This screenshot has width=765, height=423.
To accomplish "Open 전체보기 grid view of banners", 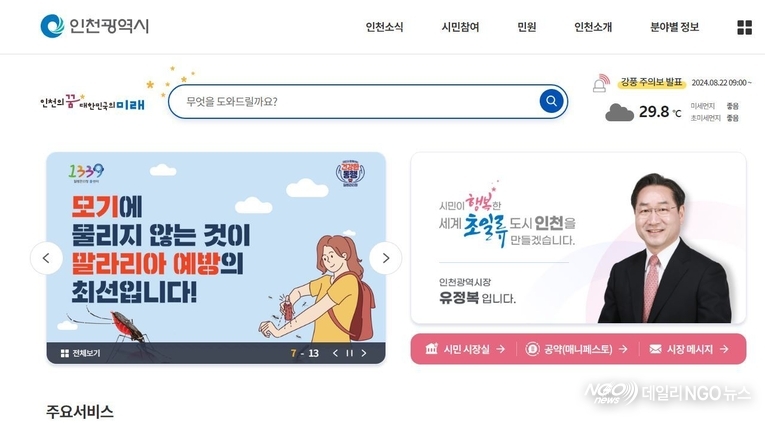I will pos(81,353).
